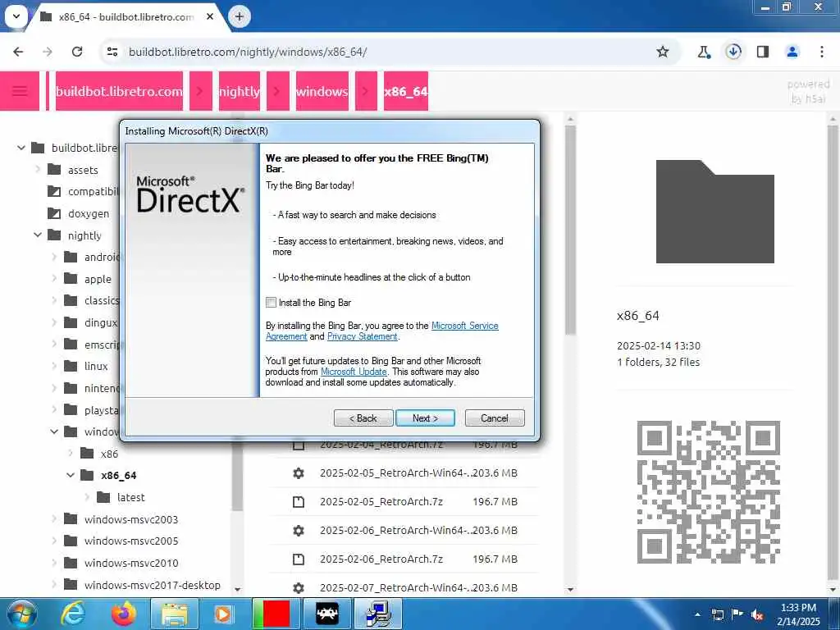Tick the Install the Bing Bar checkbox

(271, 303)
